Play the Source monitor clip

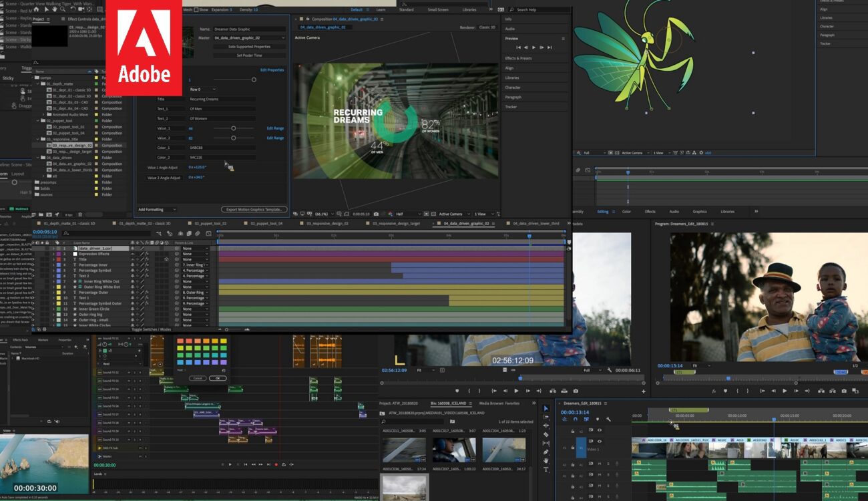tap(516, 391)
